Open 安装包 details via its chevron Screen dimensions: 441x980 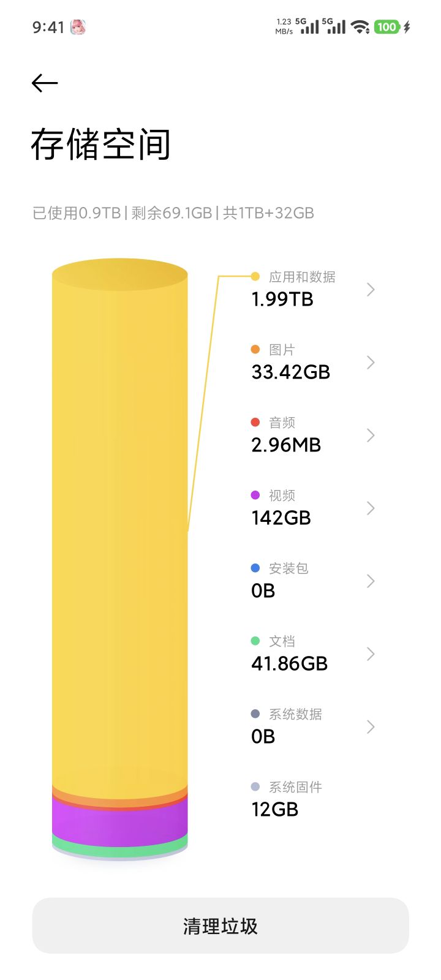[x=370, y=581]
